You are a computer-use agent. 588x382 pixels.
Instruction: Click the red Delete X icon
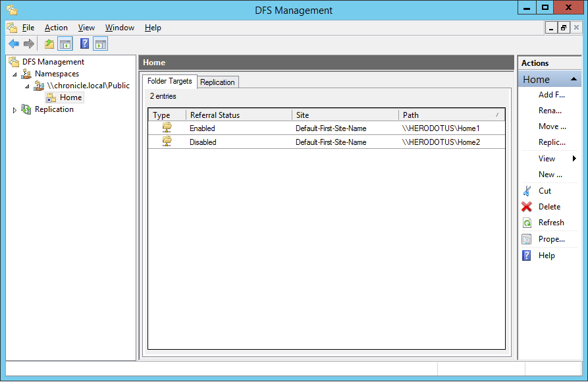pyautogui.click(x=527, y=207)
